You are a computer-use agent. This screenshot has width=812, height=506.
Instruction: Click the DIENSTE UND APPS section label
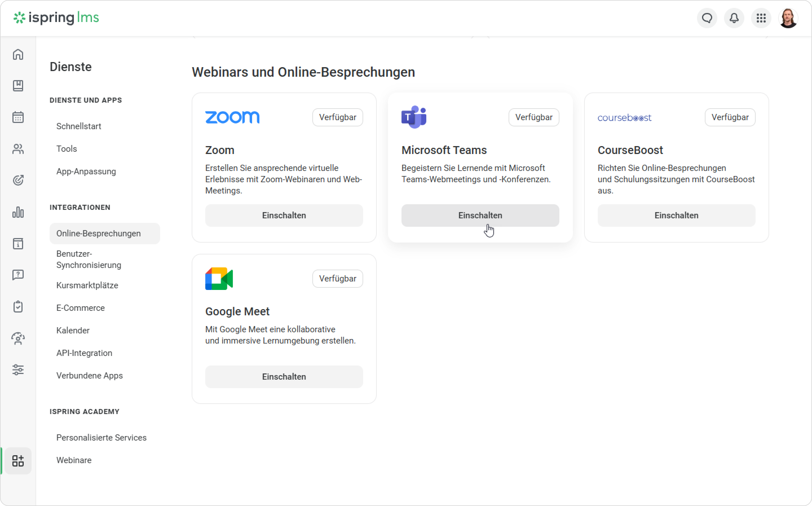pyautogui.click(x=86, y=100)
